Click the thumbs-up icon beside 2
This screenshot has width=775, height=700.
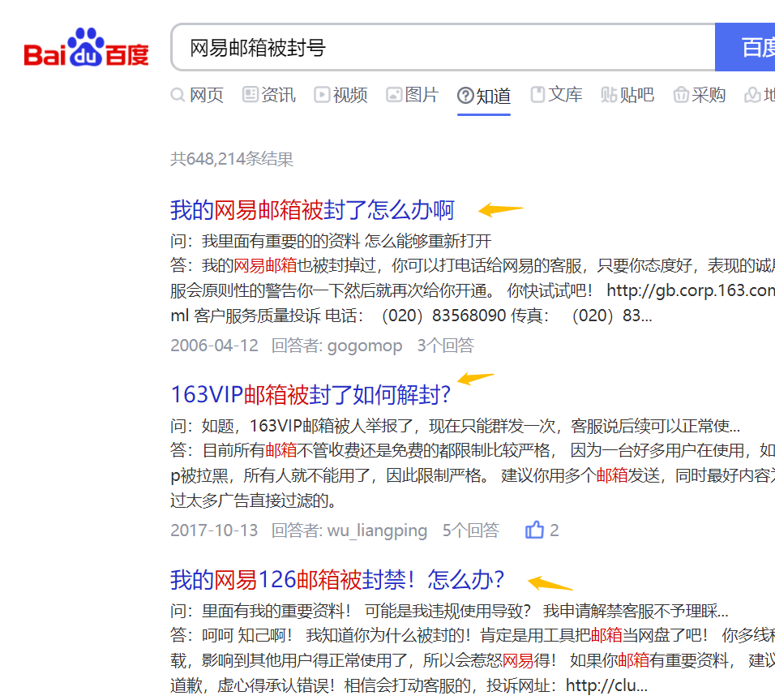pyautogui.click(x=534, y=530)
